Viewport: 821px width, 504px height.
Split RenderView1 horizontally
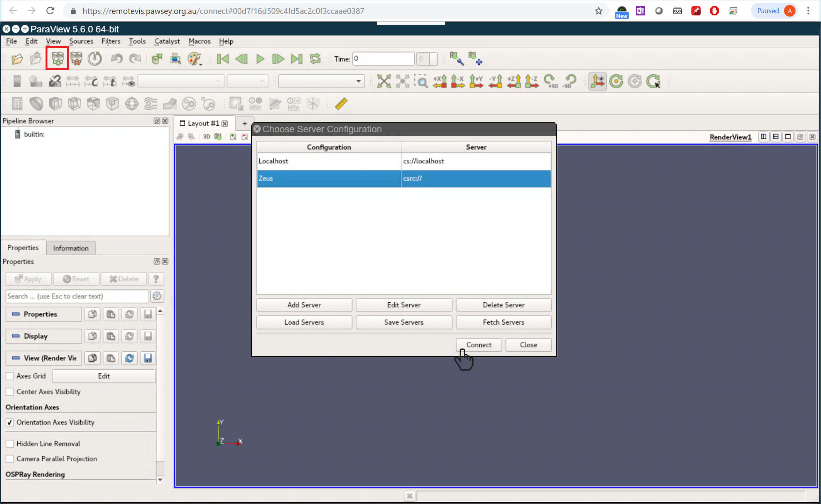pos(763,137)
